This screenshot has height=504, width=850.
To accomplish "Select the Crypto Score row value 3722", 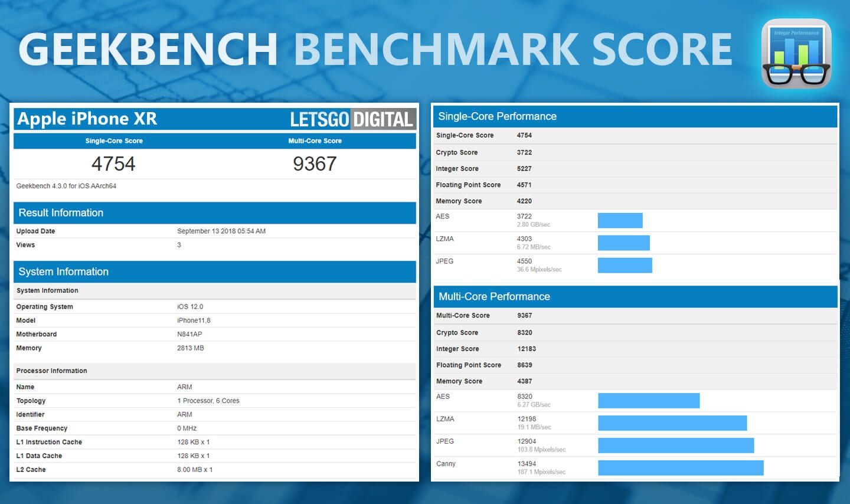I will (x=525, y=152).
